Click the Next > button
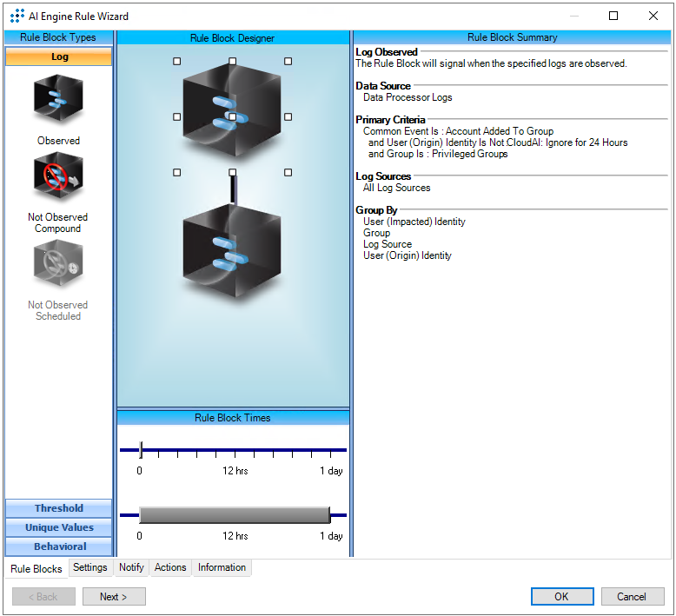The image size is (676, 616). (x=114, y=597)
